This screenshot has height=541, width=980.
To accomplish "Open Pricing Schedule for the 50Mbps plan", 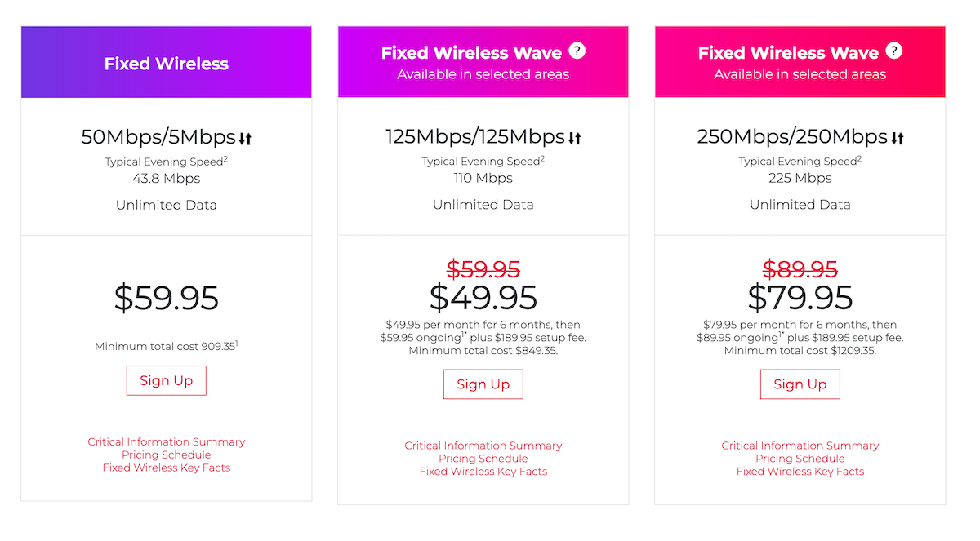I will pyautogui.click(x=166, y=455).
